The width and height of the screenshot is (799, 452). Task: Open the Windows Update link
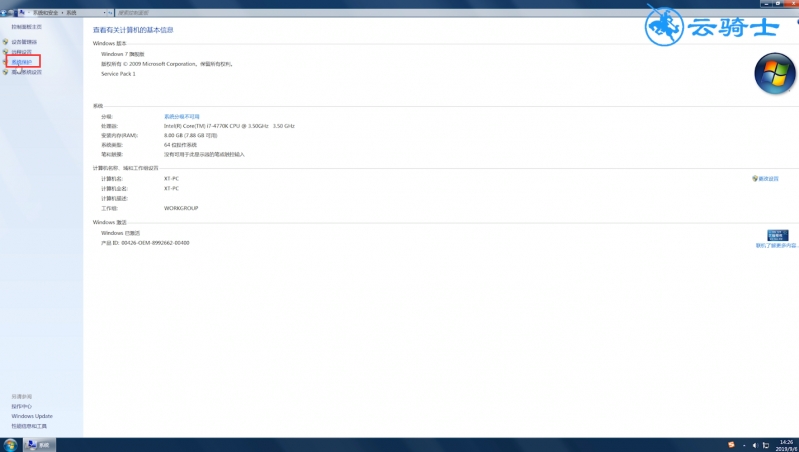coord(32,416)
